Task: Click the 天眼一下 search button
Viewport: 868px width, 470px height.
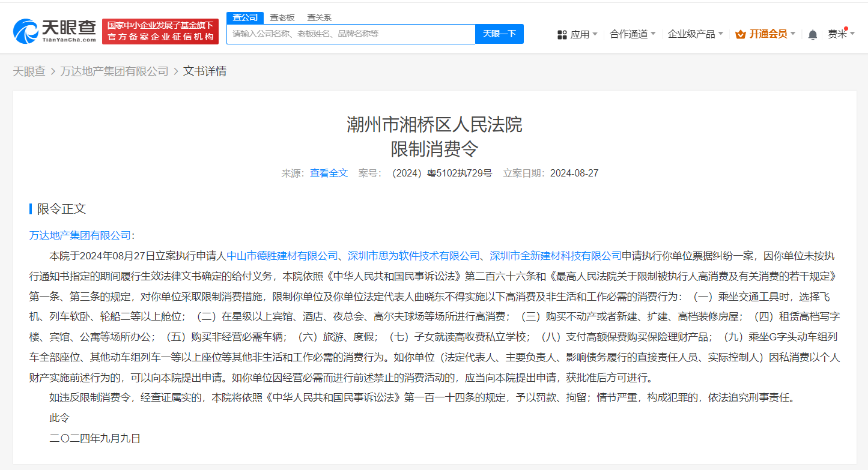Action: pos(500,34)
